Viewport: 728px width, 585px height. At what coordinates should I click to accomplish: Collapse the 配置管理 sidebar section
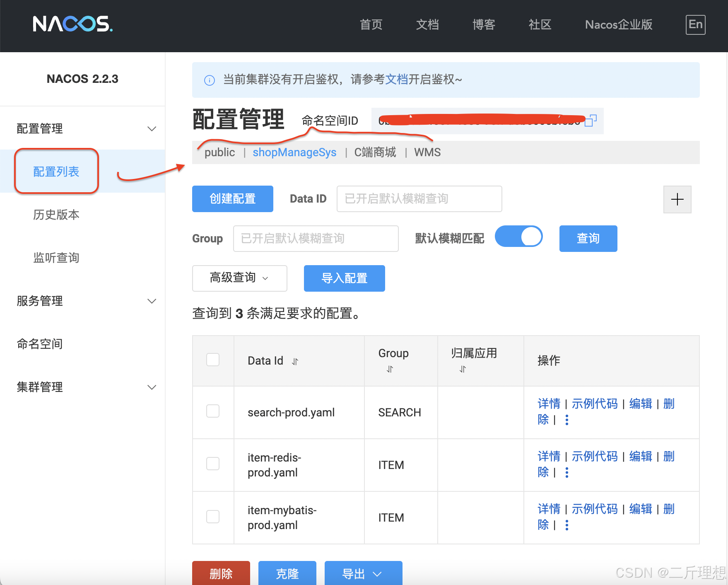pos(82,128)
